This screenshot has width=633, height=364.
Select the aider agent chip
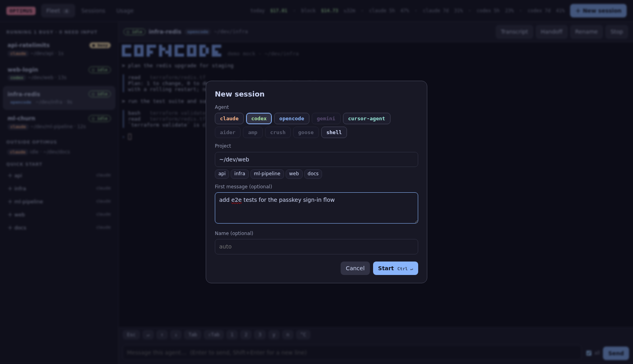pyautogui.click(x=227, y=133)
